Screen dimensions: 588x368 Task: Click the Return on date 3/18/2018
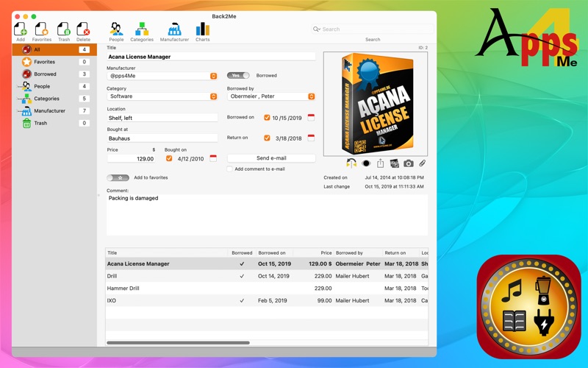point(288,138)
